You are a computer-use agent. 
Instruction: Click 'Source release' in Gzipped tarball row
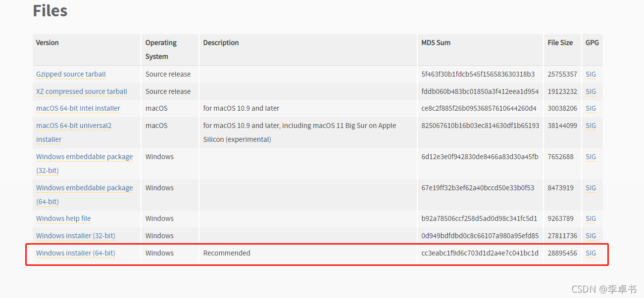pyautogui.click(x=168, y=74)
